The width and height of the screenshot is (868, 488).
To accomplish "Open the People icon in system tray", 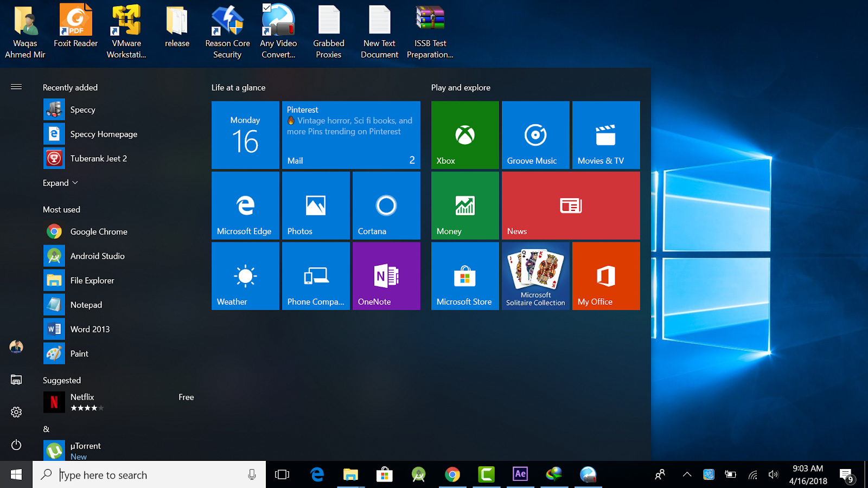I will 660,474.
